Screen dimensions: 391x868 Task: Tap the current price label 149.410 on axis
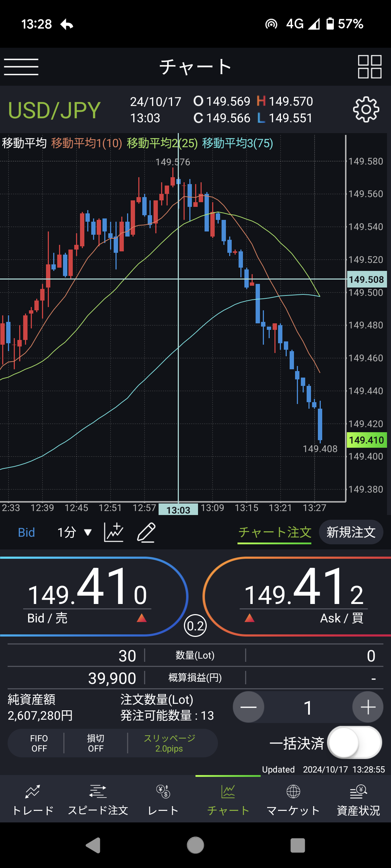click(366, 440)
